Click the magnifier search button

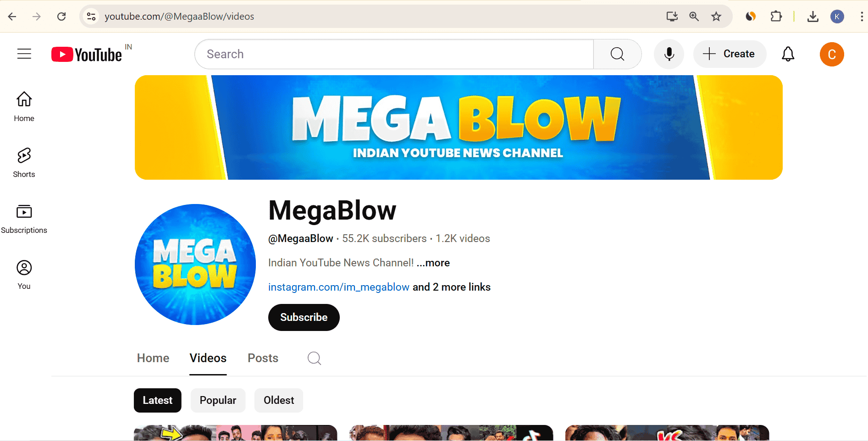tap(617, 54)
